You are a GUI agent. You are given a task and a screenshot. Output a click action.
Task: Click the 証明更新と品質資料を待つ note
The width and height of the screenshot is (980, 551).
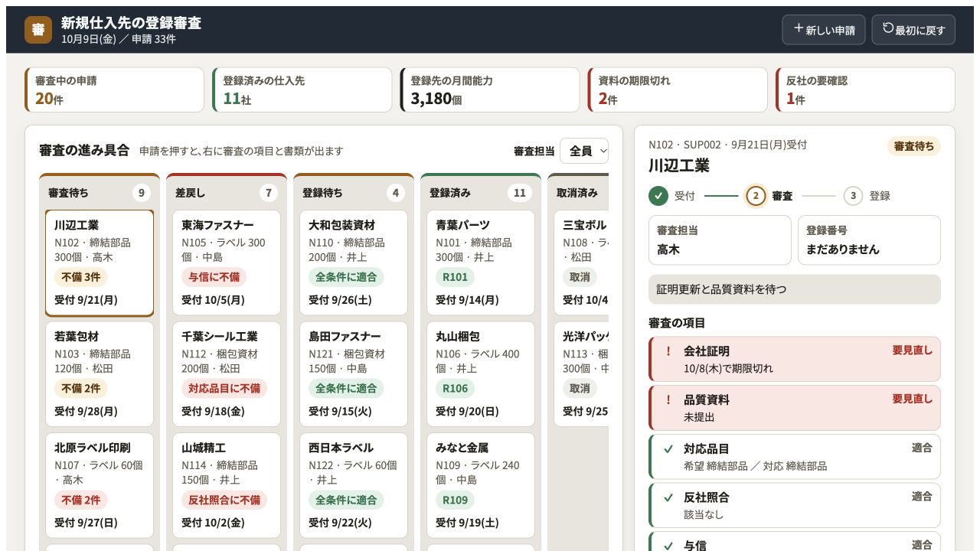click(795, 289)
